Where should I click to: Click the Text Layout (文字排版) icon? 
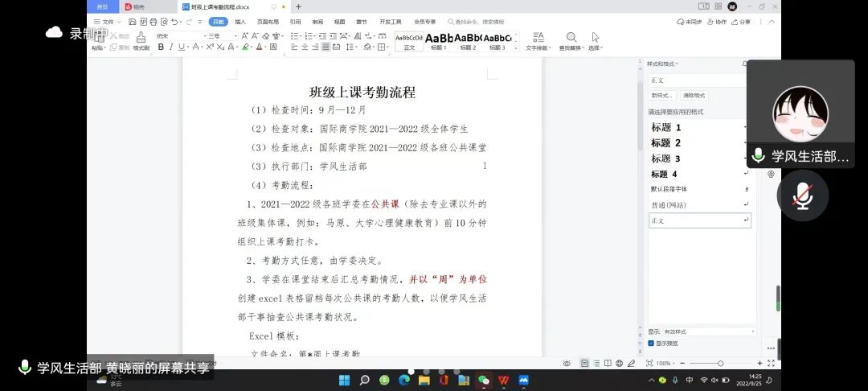click(x=538, y=41)
